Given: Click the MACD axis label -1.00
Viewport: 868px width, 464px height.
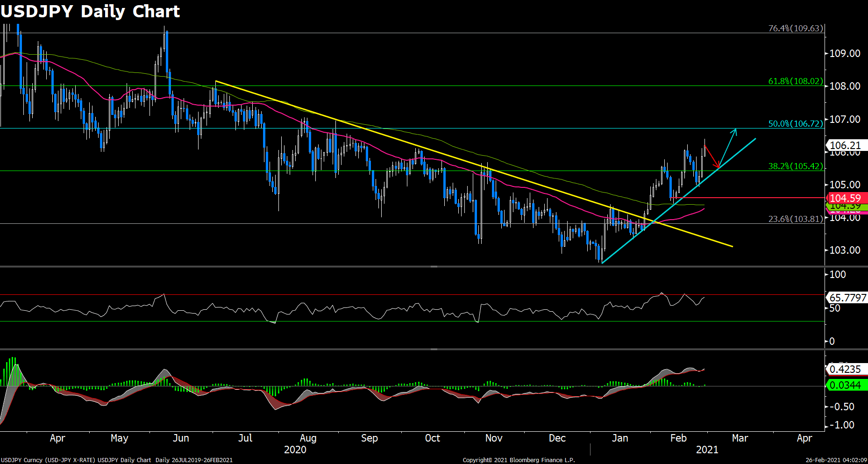Looking at the screenshot, I should (x=842, y=425).
